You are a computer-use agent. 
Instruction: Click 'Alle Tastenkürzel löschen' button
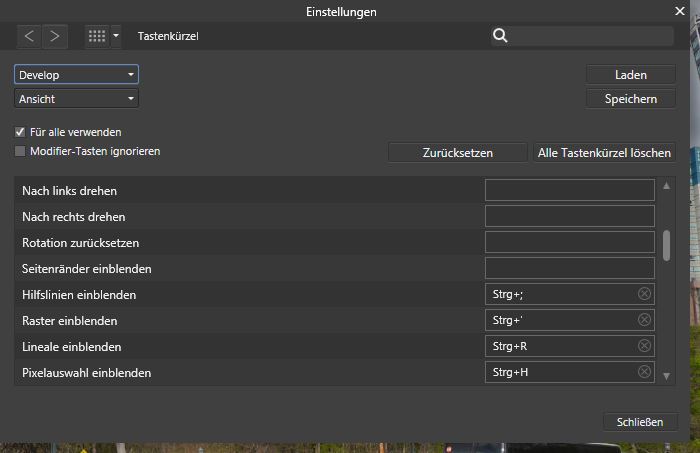[604, 153]
